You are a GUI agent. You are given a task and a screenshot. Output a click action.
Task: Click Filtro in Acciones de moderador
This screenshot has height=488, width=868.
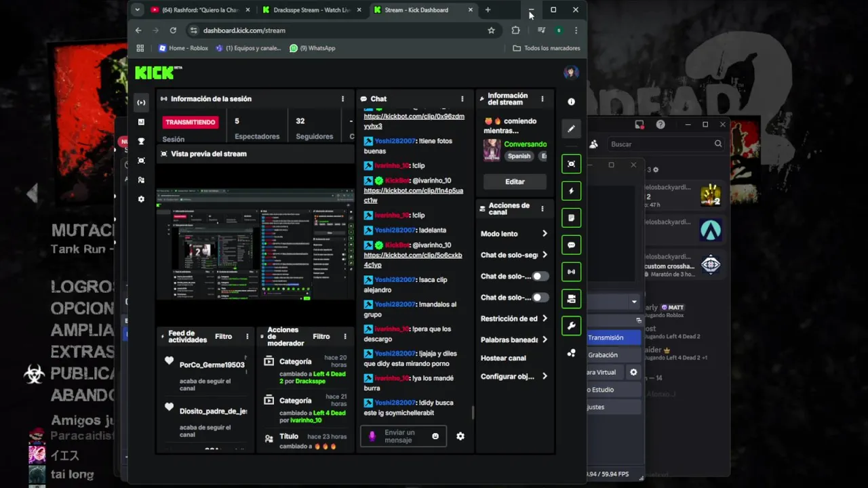pos(321,336)
